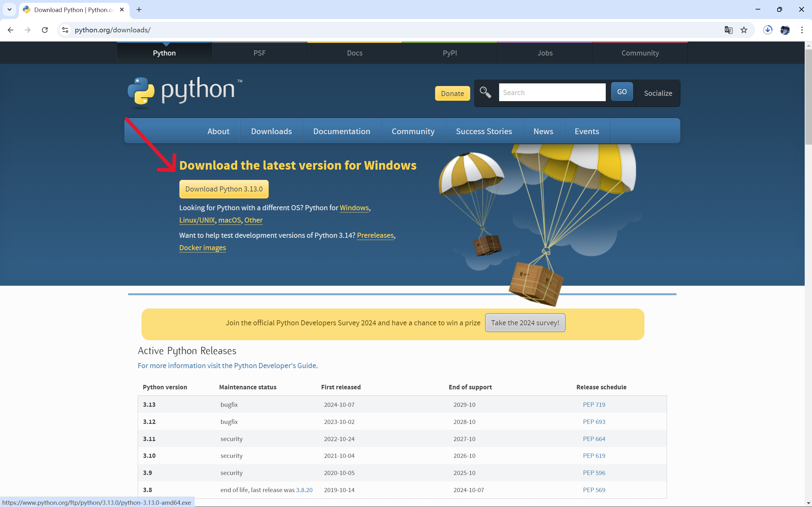Open the Downloads menu item

pyautogui.click(x=271, y=131)
